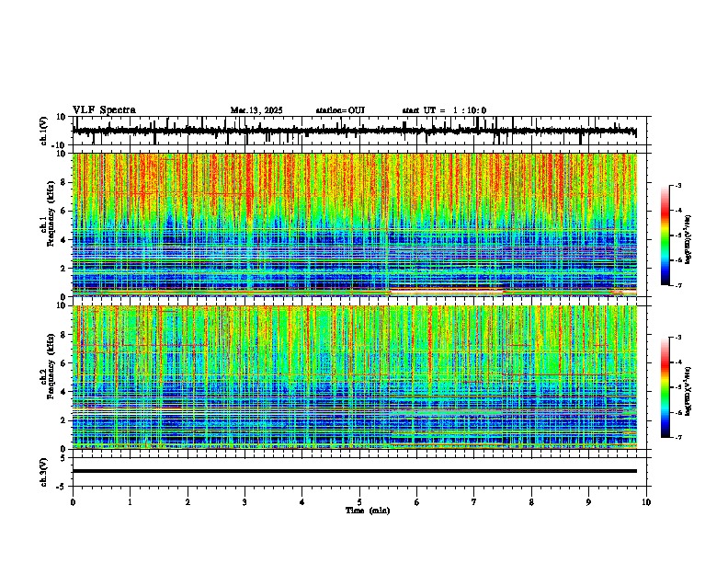Click inside the ch.2 frequency spectrogram
The width and height of the screenshot is (728, 563).
[x=355, y=377]
